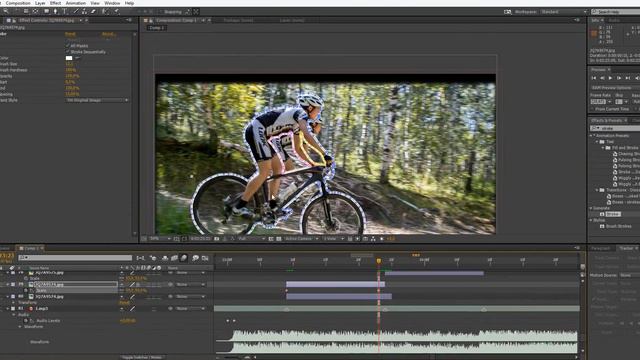Open the Effect menu

pos(56,3)
